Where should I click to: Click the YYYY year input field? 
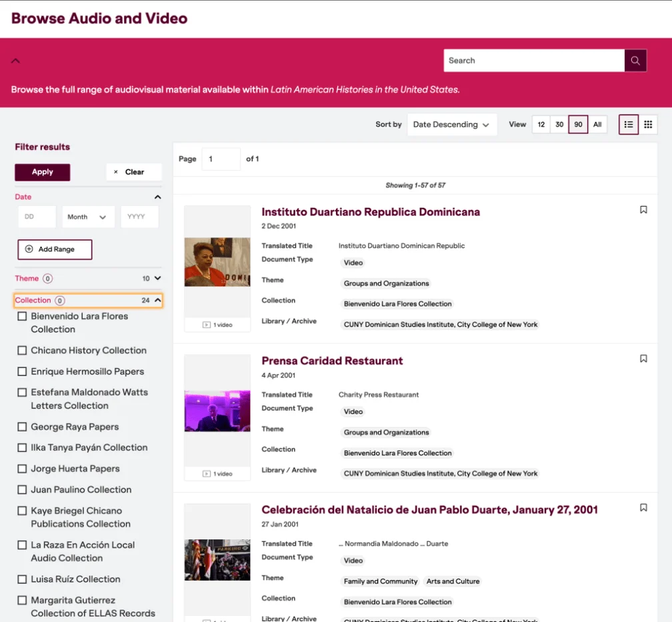pyautogui.click(x=140, y=217)
